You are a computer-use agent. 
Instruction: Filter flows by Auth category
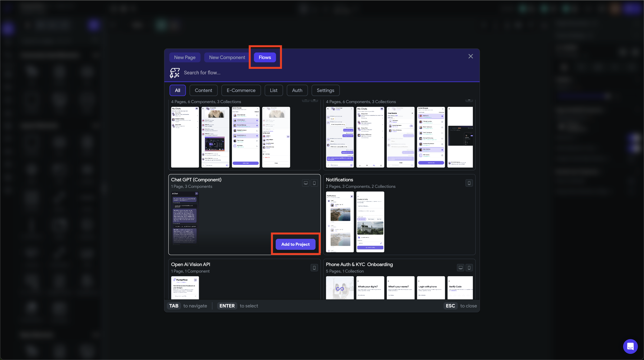pyautogui.click(x=297, y=90)
